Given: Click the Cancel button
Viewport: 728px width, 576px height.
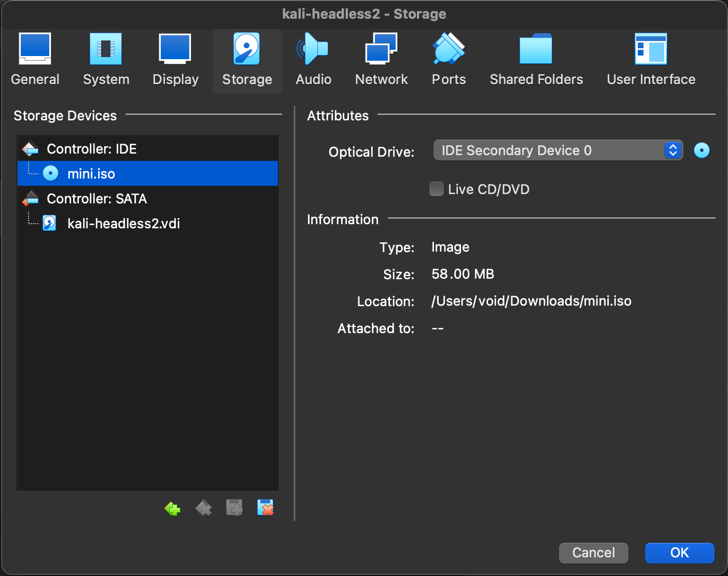Looking at the screenshot, I should click(594, 553).
